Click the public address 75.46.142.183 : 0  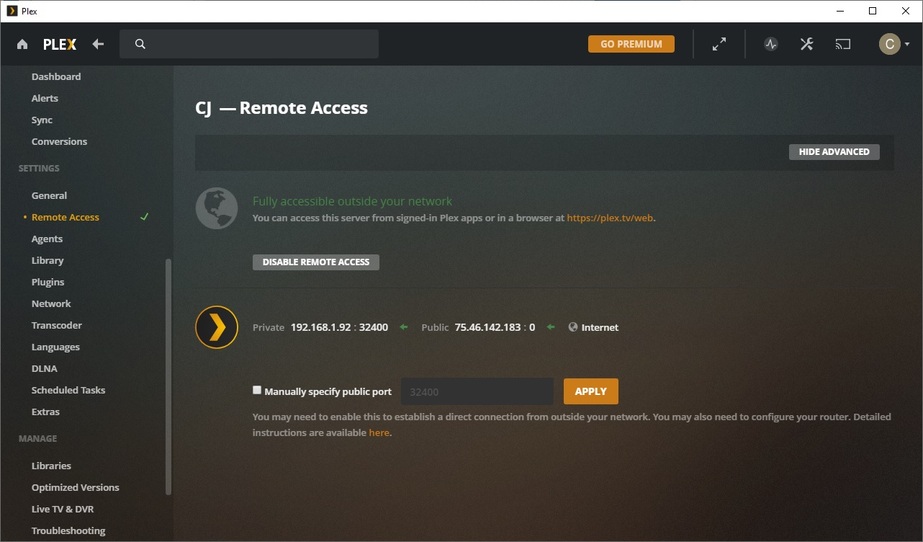494,327
